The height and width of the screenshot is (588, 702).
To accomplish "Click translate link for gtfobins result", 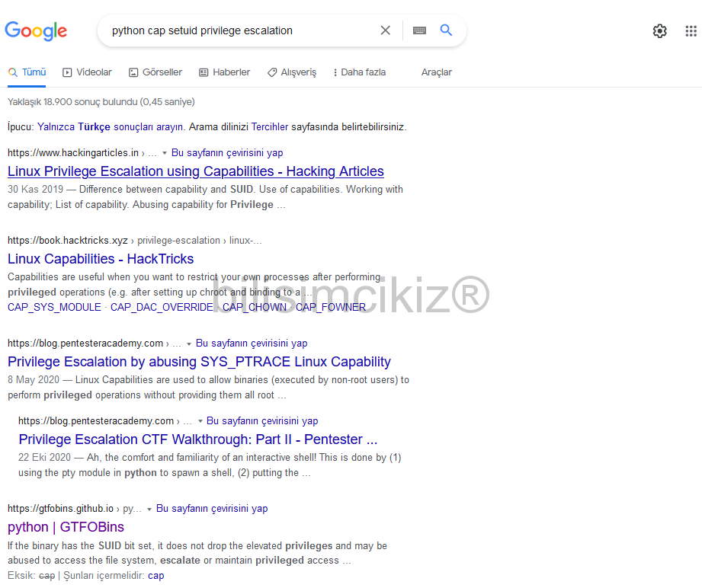I will [212, 508].
